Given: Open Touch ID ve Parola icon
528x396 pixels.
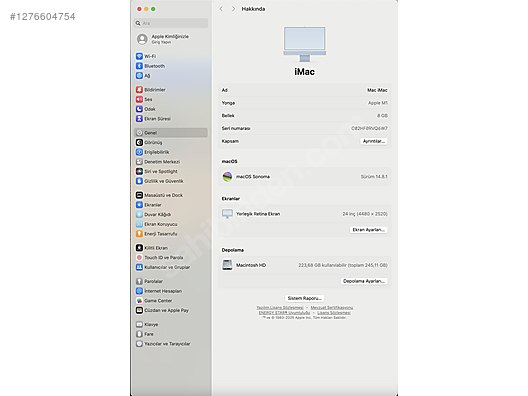Looking at the screenshot, I should point(139,258).
